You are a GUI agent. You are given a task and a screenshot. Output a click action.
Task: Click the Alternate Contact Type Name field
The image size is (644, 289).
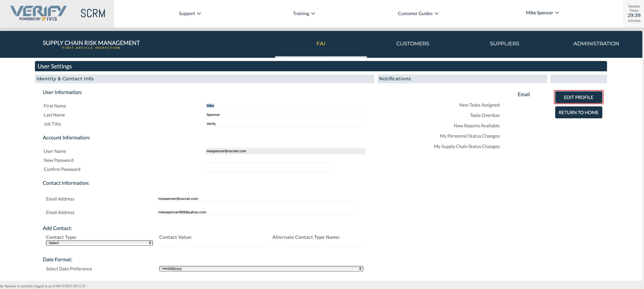(318, 243)
